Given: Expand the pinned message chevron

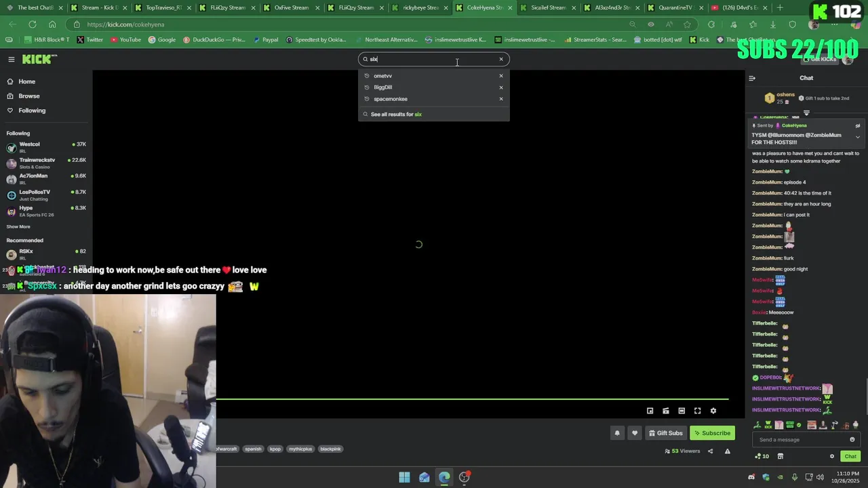Looking at the screenshot, I should point(857,137).
